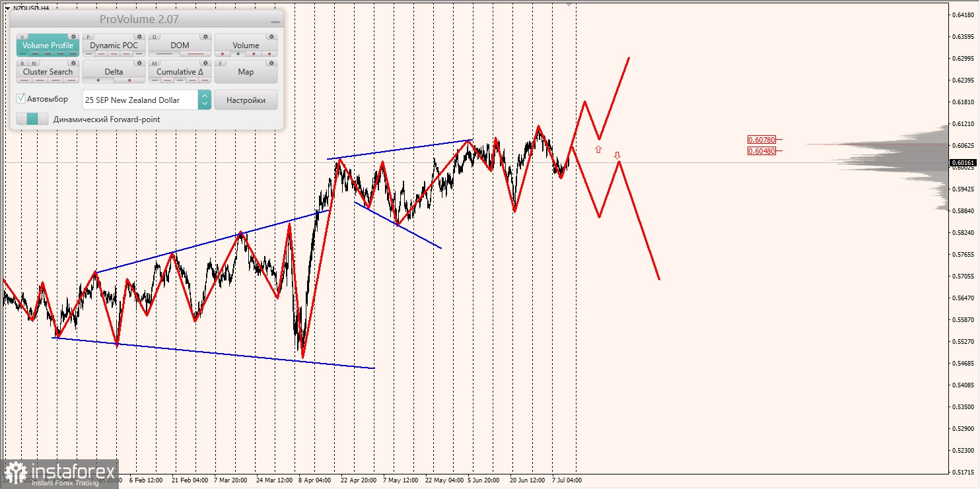Open DOM gear settings
The width and height of the screenshot is (980, 489).
click(205, 36)
